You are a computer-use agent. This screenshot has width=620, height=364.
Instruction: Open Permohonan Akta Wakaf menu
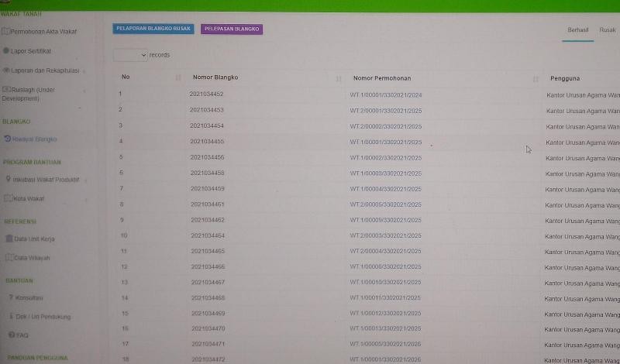point(43,31)
